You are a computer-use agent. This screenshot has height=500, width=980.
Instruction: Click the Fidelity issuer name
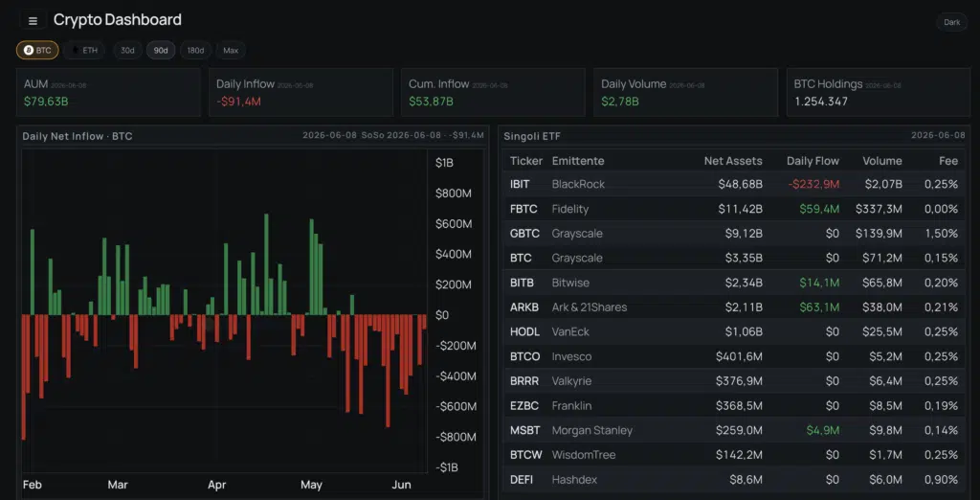click(x=570, y=209)
